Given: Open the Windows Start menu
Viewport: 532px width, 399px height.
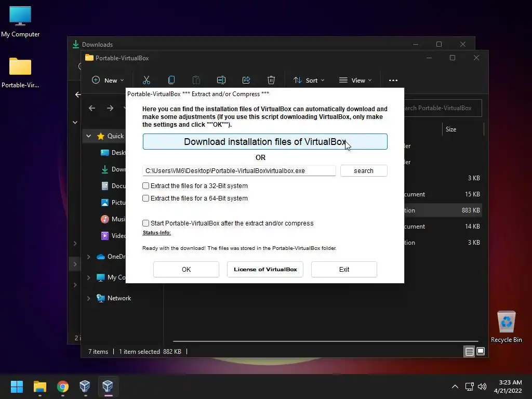Looking at the screenshot, I should [17, 386].
